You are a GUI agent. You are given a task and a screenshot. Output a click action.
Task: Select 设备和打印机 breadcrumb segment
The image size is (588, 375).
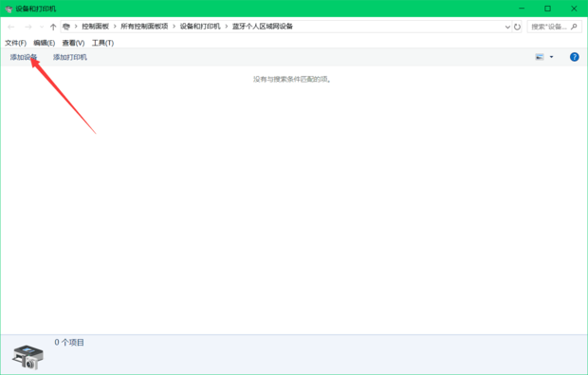click(200, 27)
